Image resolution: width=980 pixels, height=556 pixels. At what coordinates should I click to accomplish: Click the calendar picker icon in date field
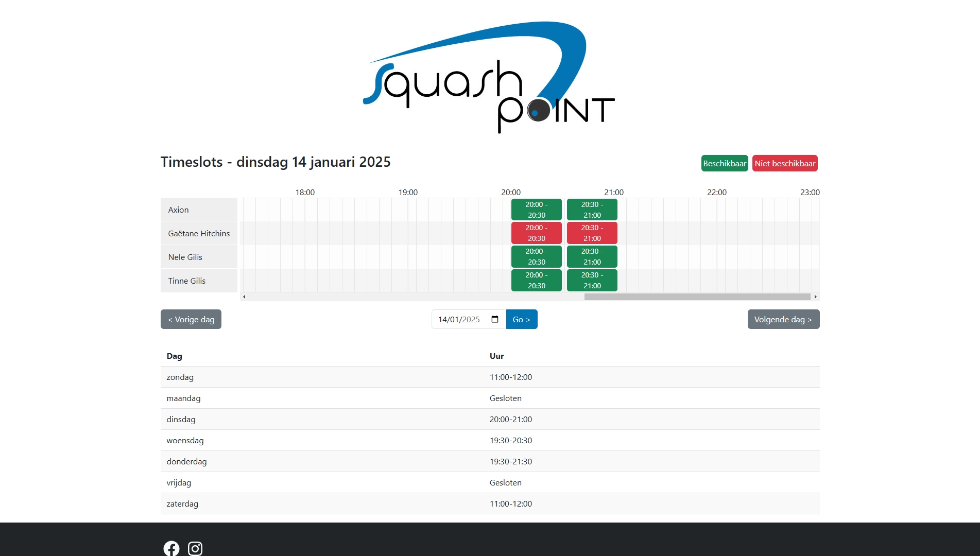point(495,319)
